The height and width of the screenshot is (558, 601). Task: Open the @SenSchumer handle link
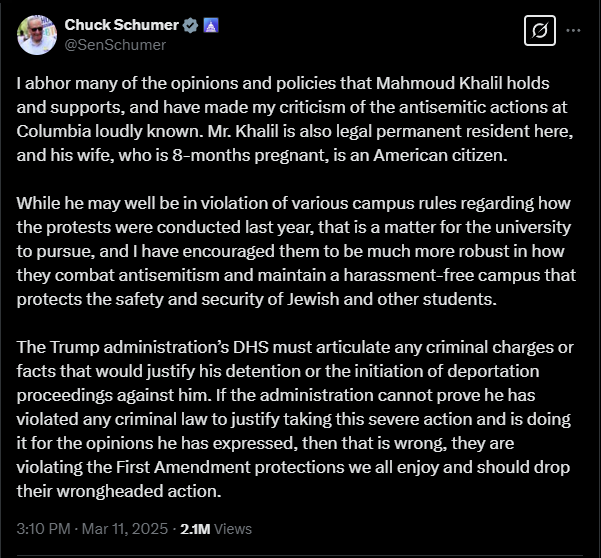pos(115,45)
